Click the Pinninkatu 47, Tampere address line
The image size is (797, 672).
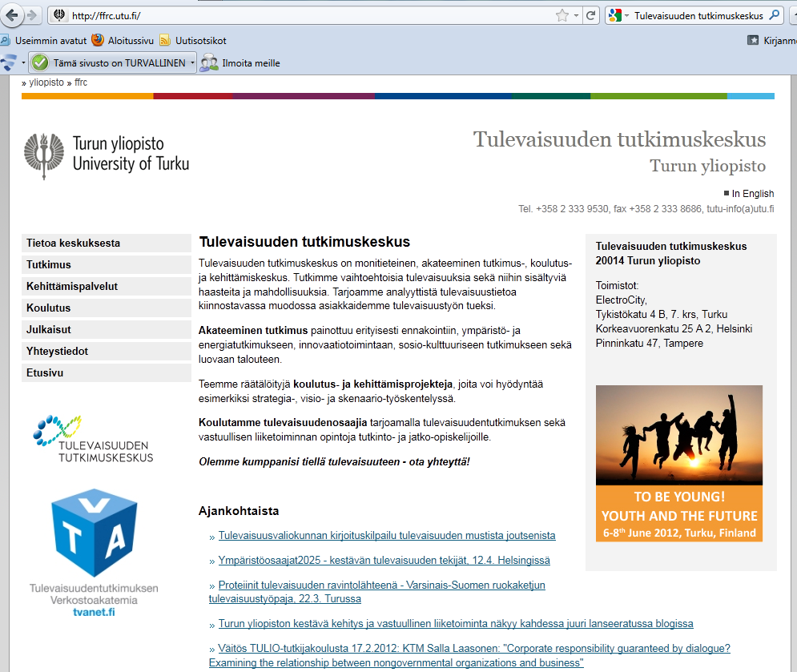650,343
